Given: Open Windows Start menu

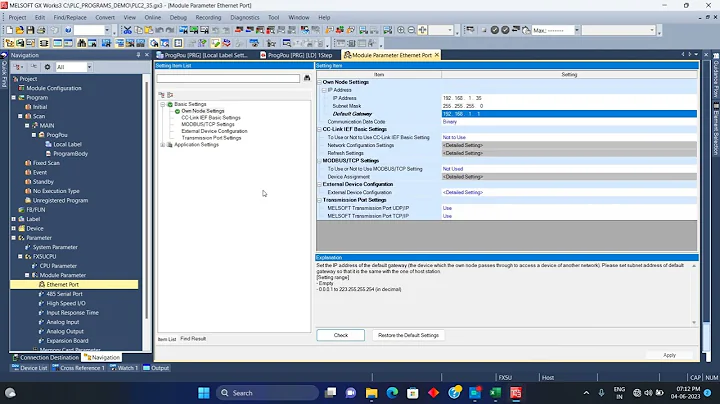Looking at the screenshot, I should coord(204,393).
